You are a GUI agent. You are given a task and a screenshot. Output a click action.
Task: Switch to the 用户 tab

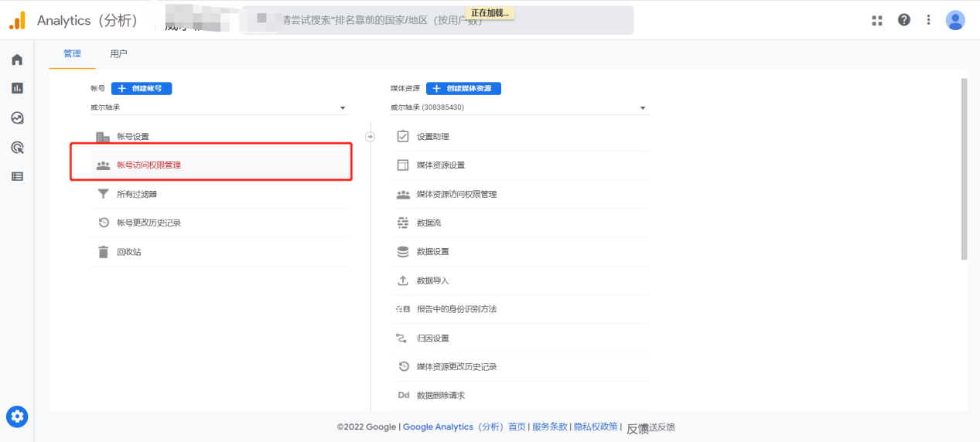(118, 54)
